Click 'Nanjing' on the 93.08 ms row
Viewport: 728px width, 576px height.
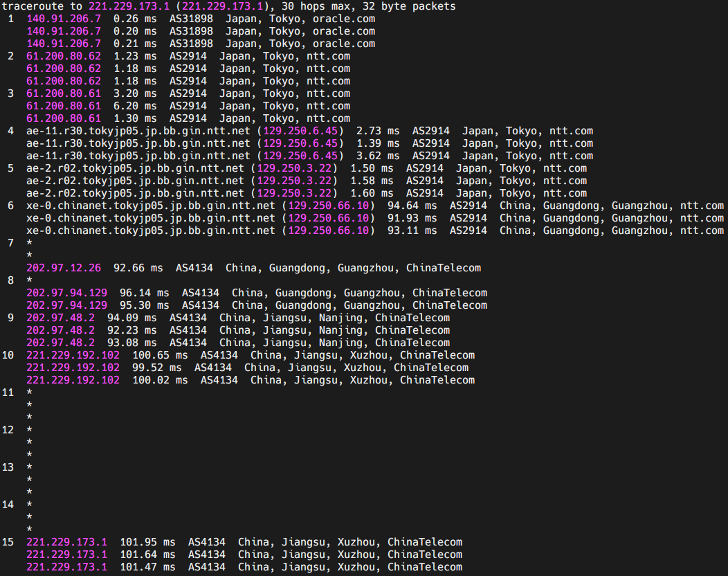tap(340, 343)
